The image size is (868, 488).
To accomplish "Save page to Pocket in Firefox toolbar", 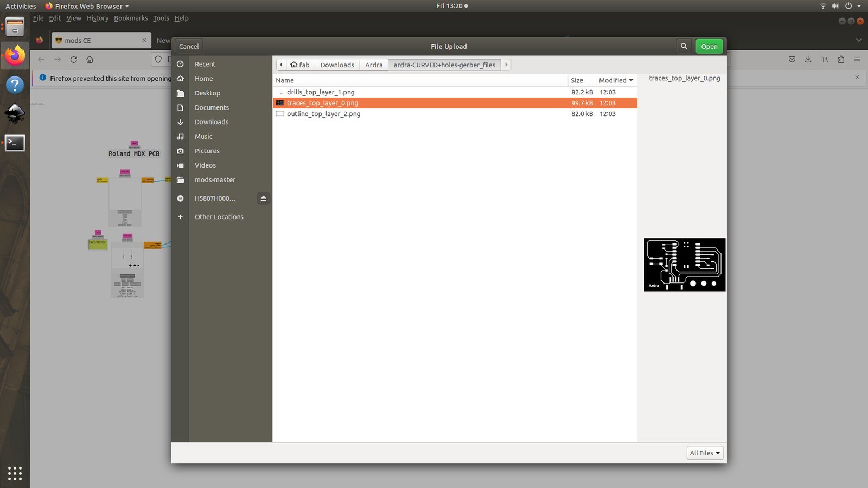I will pos(792,60).
